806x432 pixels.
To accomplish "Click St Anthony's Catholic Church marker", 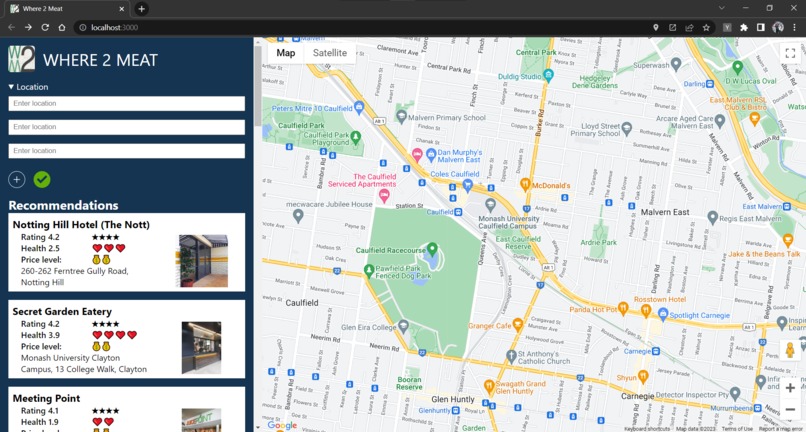I will pyautogui.click(x=511, y=355).
